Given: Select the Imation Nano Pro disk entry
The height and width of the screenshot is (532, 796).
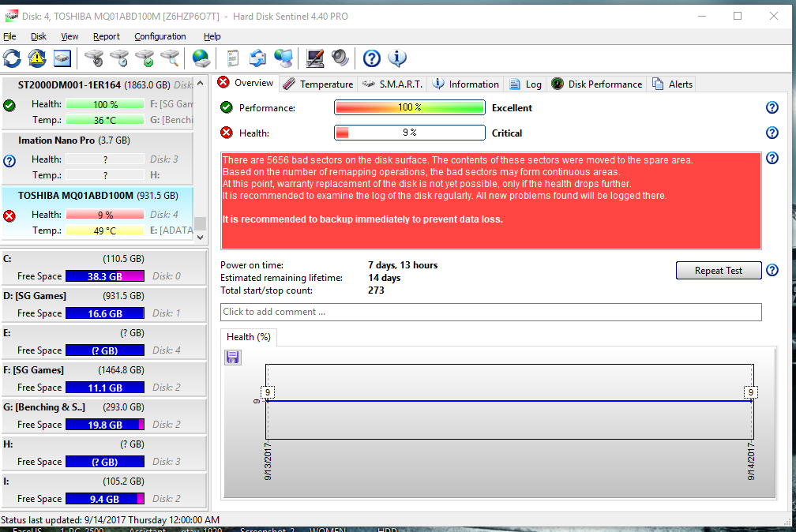Looking at the screenshot, I should 98,159.
